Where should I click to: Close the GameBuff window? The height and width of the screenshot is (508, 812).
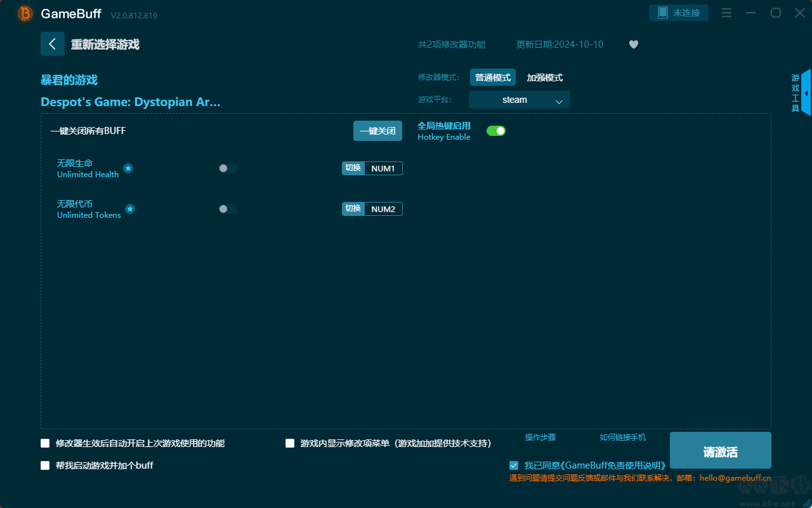[799, 13]
